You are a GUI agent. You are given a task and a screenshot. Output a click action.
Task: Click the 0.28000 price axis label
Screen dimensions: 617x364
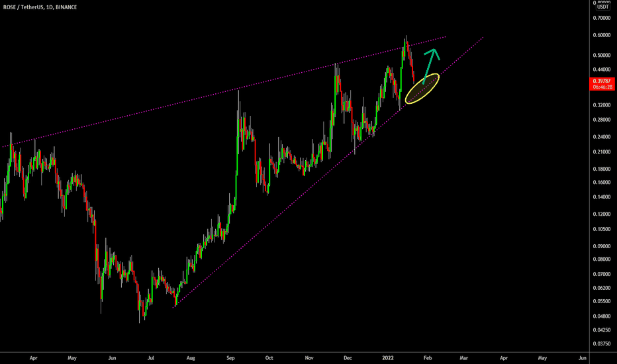[x=602, y=120]
